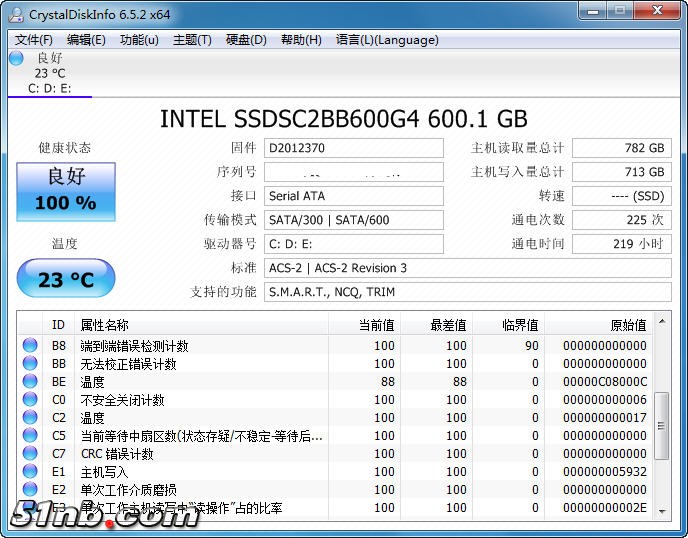Click the scroll up arrow in attribute list
Viewport: 688px width, 538px height.
(x=662, y=325)
